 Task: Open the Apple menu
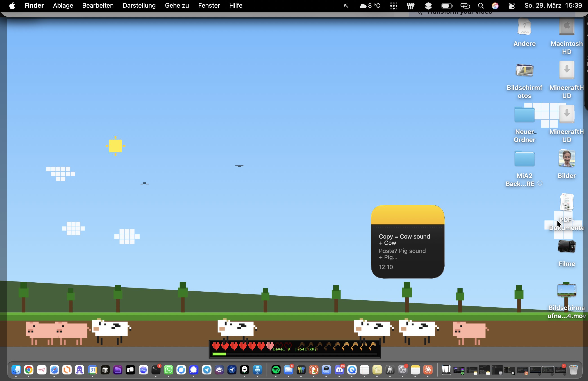pos(12,6)
